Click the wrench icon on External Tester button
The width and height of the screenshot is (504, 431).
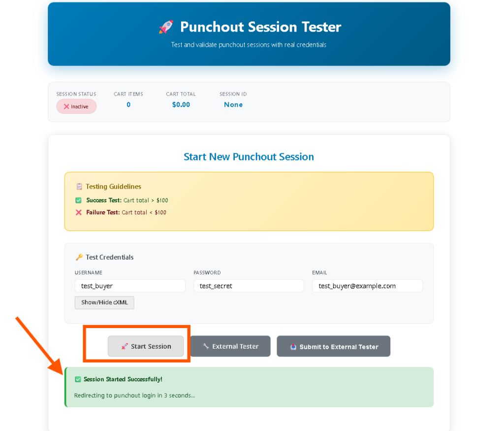pos(206,346)
